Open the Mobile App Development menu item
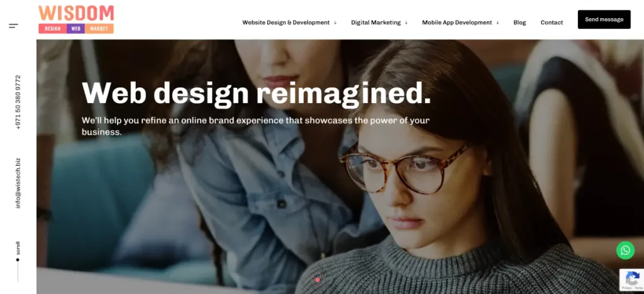Screen dimensions: 644x294 point(457,23)
